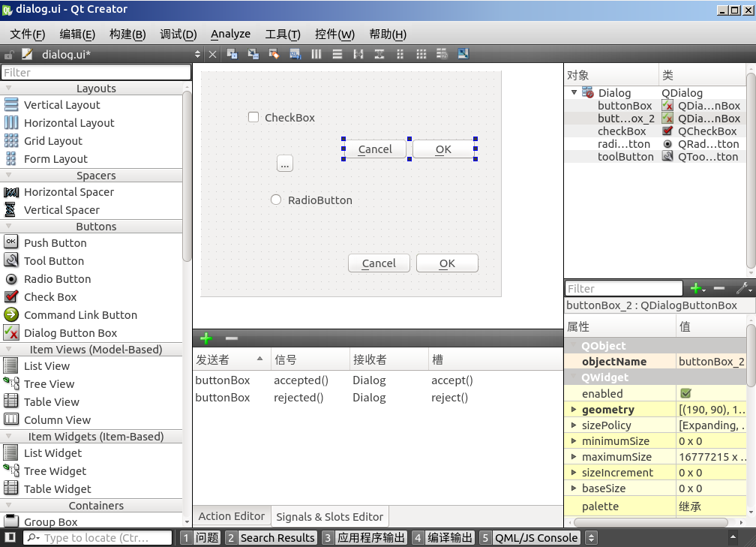The height and width of the screenshot is (547, 756).
Task: Click the green plus to add connection
Action: pyautogui.click(x=206, y=338)
